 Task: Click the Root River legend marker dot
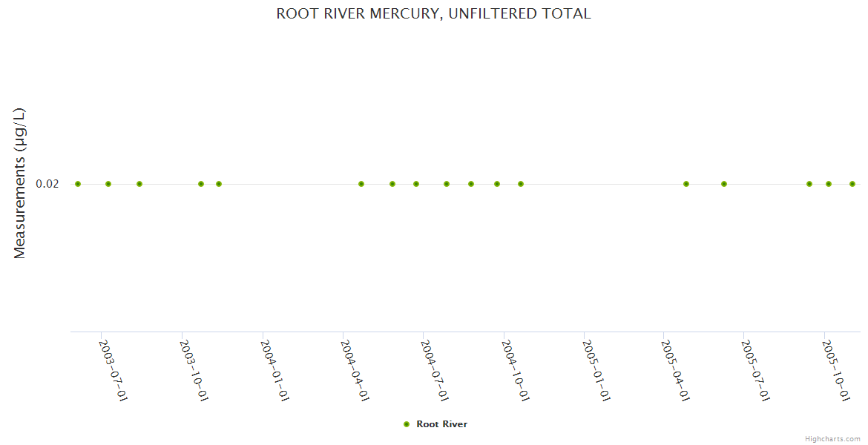point(407,424)
